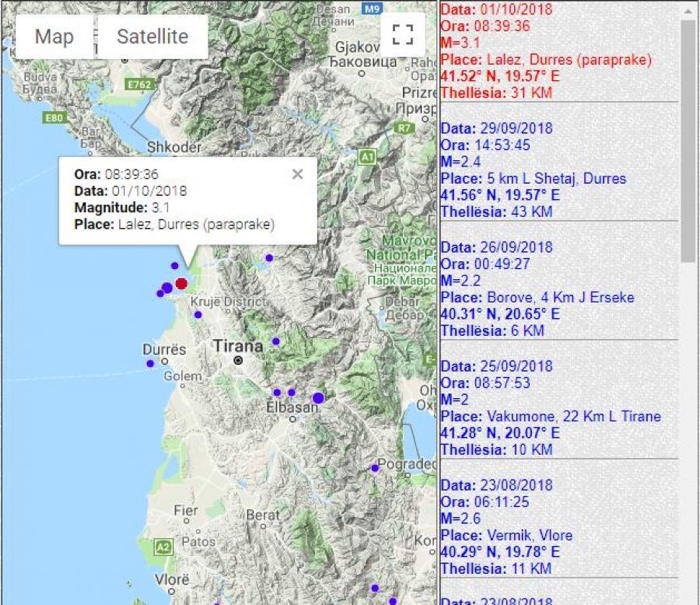The width and height of the screenshot is (700, 605).
Task: Click the Thellësia: 6 KM depth text
Action: click(x=492, y=331)
